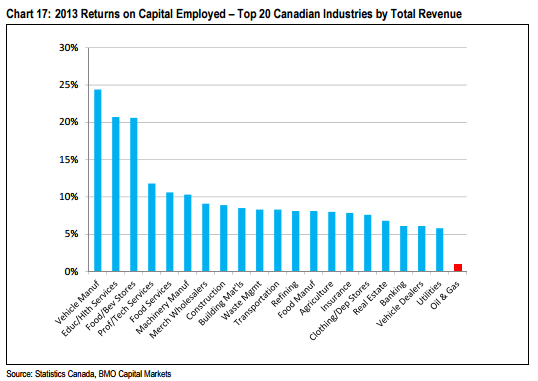Click the Machinery Manuf bar
The image size is (538, 381).
click(x=188, y=233)
